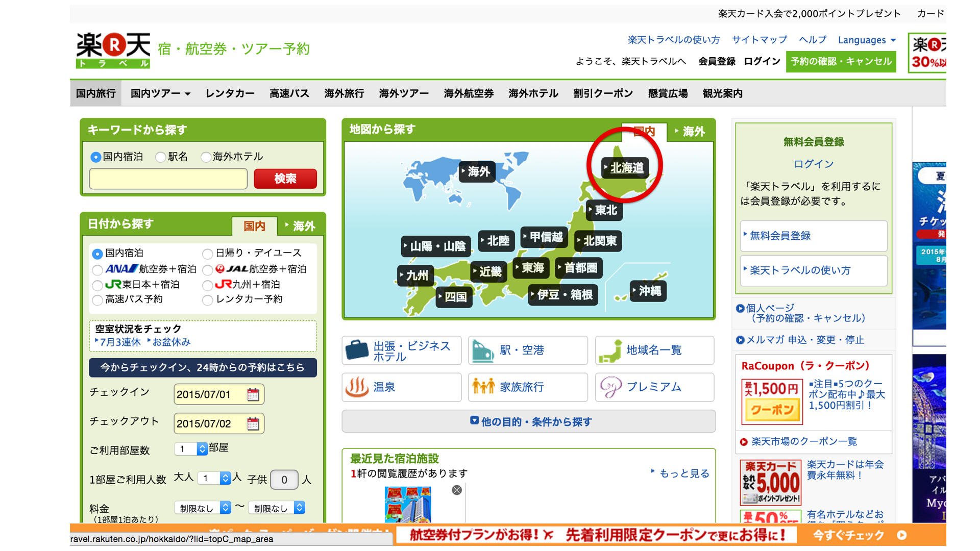980x551 pixels.
Task: Click the keyword search input field
Action: coord(168,179)
